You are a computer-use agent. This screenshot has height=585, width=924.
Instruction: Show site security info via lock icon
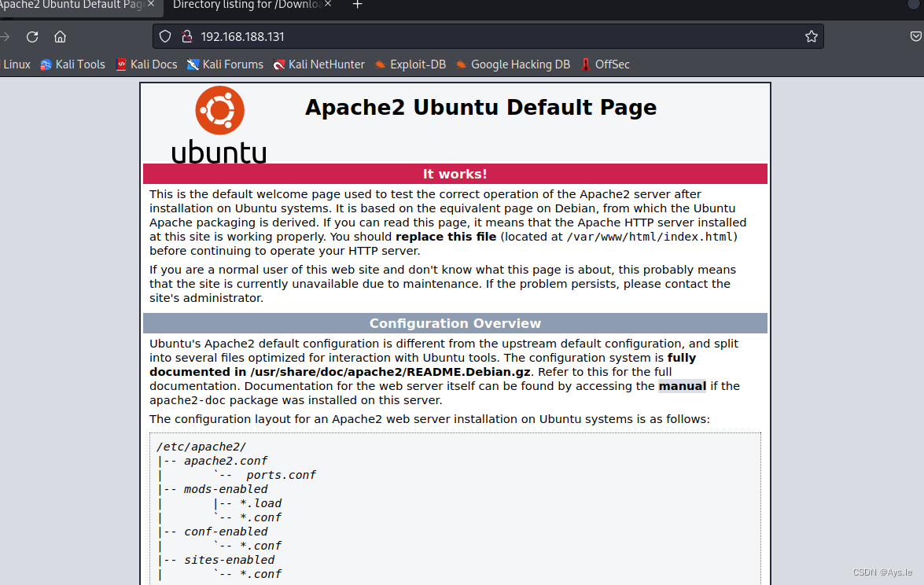coord(187,36)
